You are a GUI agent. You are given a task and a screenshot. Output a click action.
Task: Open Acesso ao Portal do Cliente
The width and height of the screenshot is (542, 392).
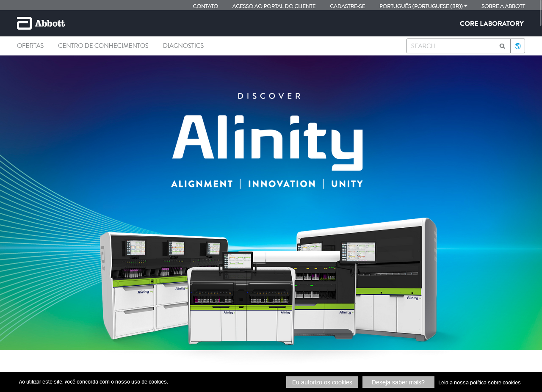[x=274, y=6]
